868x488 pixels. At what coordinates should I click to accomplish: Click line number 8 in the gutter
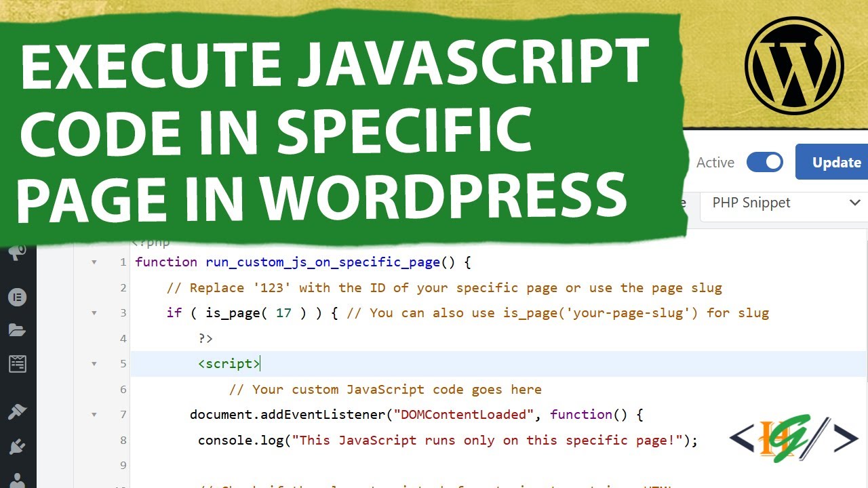click(123, 440)
